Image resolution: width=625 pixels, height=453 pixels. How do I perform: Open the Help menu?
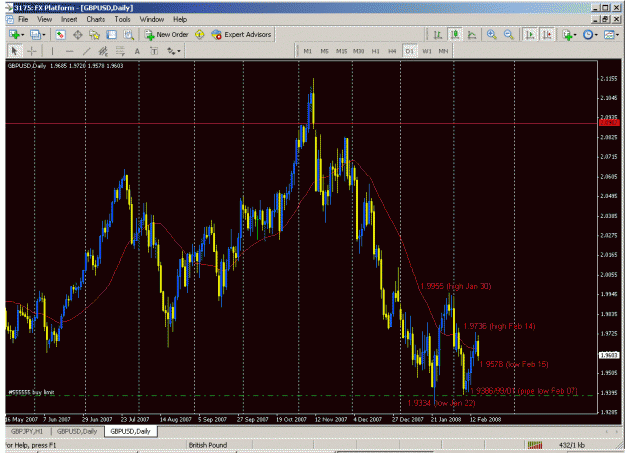[x=180, y=19]
